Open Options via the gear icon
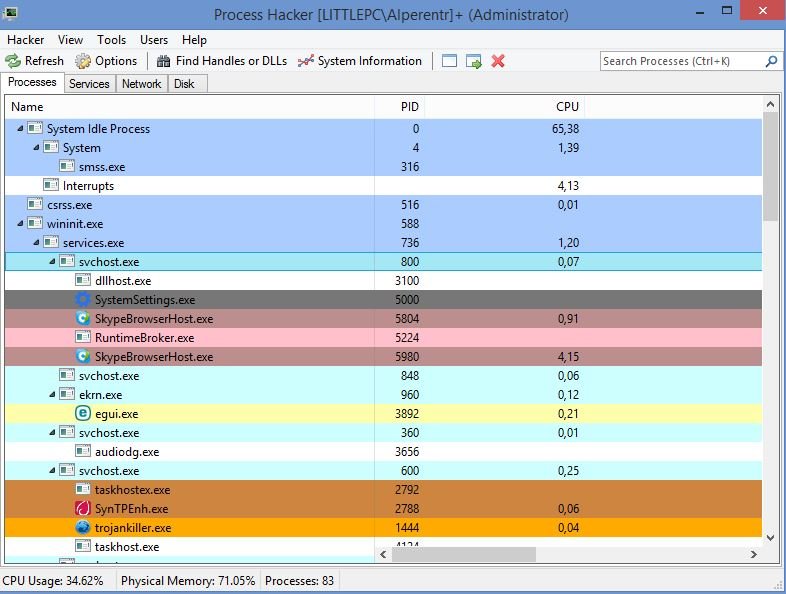 tap(83, 61)
